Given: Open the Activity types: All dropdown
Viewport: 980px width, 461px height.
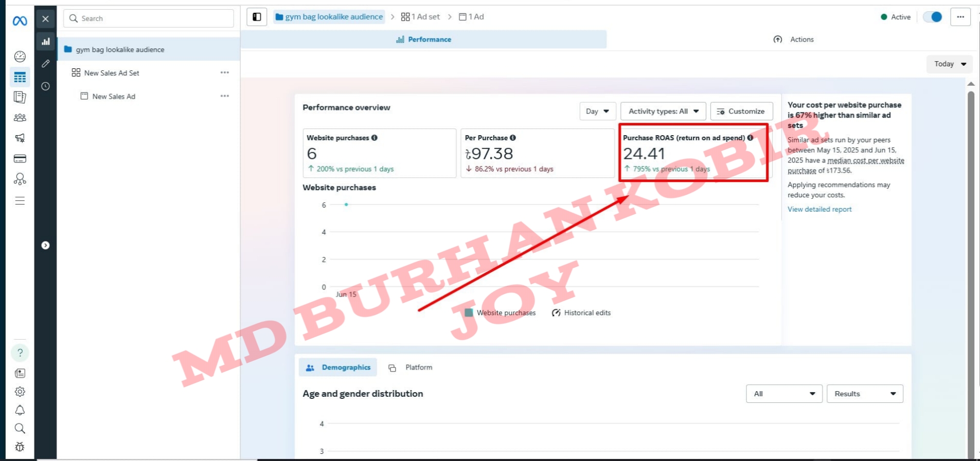Looking at the screenshot, I should coord(663,111).
